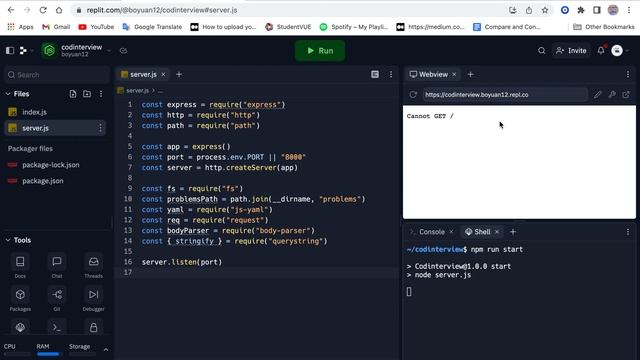Expand the resources panel chevron
Image resolution: width=640 pixels, height=360 pixels.
tap(106, 350)
